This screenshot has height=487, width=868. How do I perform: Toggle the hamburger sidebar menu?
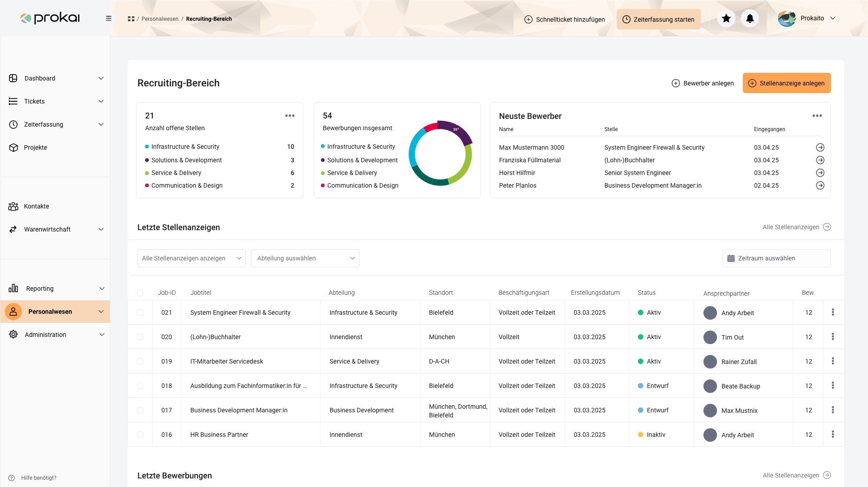coord(108,19)
